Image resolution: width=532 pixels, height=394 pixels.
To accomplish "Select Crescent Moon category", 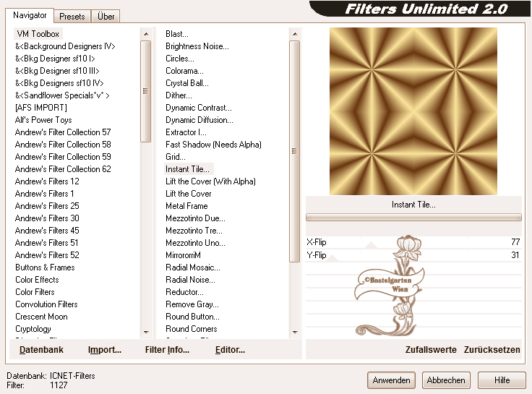I will tap(41, 317).
